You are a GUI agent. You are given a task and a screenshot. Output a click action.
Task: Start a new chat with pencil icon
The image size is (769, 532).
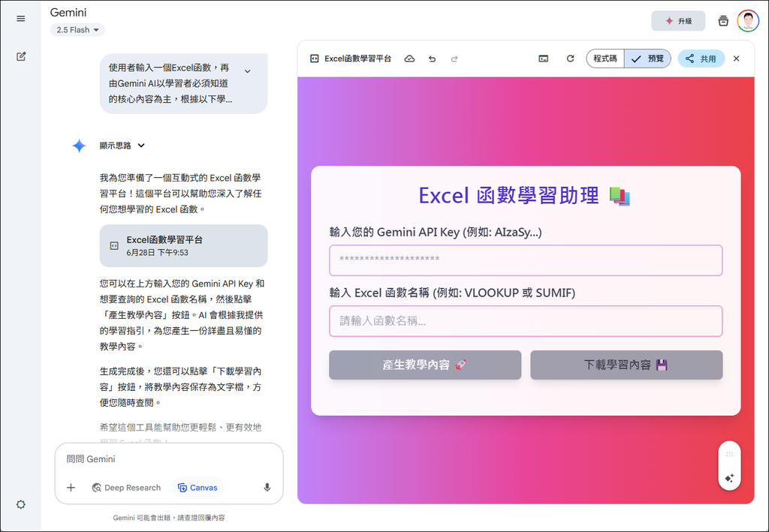coord(20,56)
